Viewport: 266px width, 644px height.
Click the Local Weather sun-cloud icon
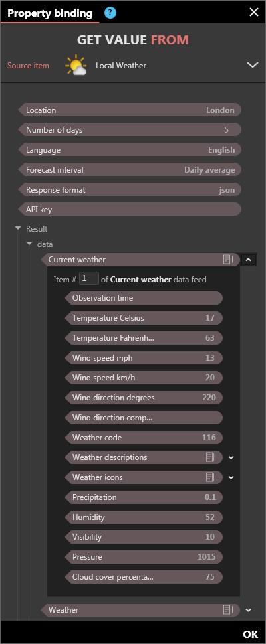pyautogui.click(x=76, y=65)
